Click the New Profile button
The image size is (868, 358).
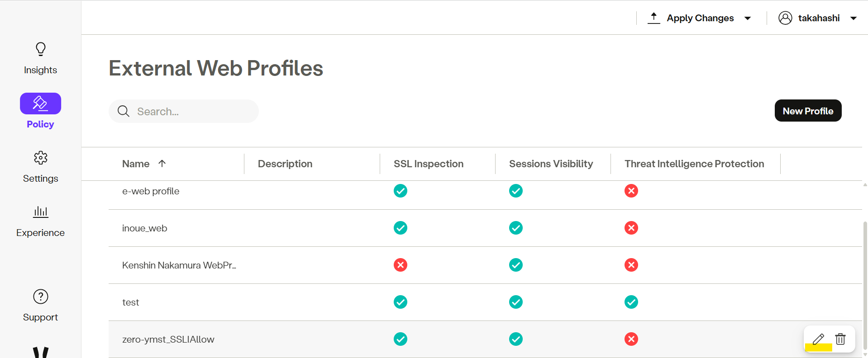click(x=808, y=111)
